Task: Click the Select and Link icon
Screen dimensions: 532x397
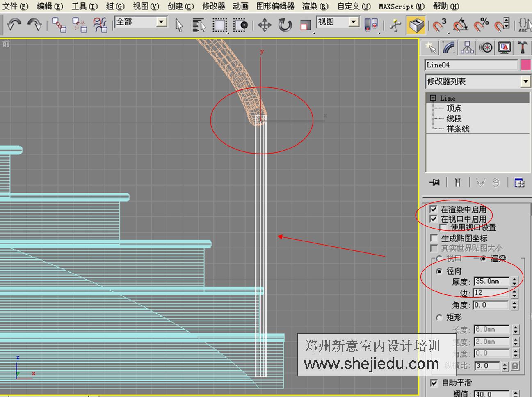Action: pos(59,25)
